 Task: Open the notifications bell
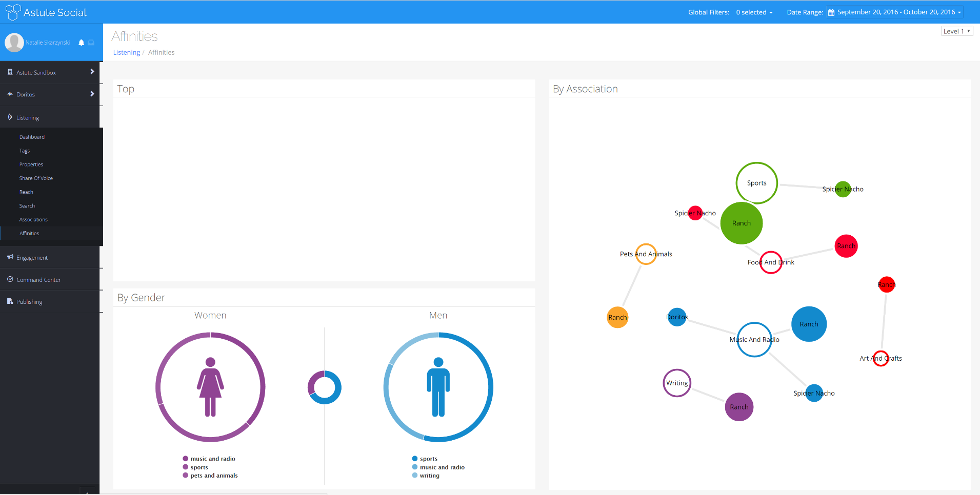click(x=81, y=43)
